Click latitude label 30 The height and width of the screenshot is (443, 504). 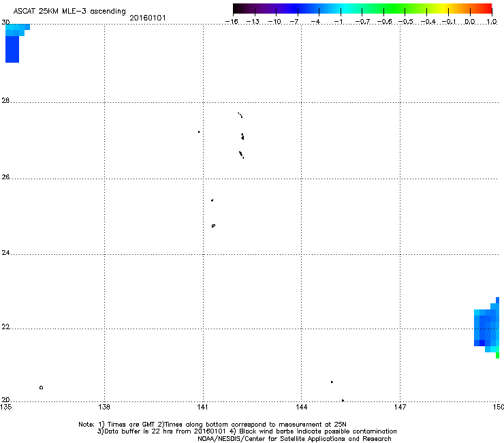[x=5, y=22]
